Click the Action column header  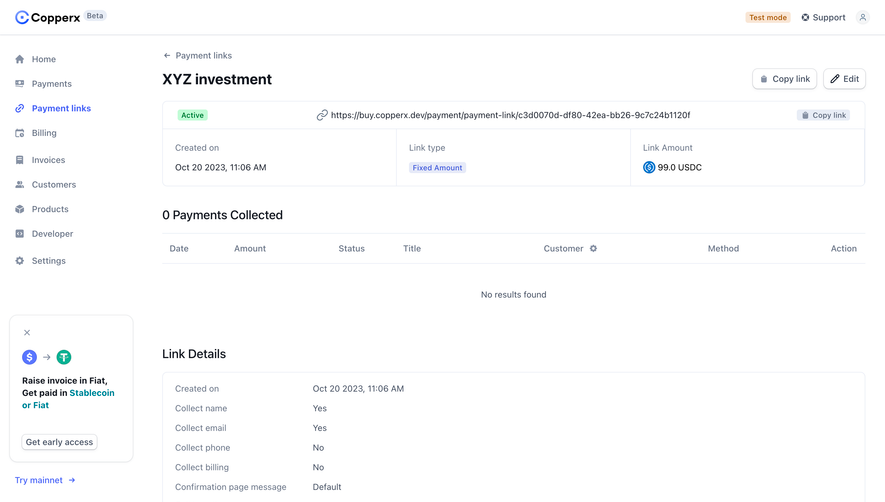[x=843, y=248]
